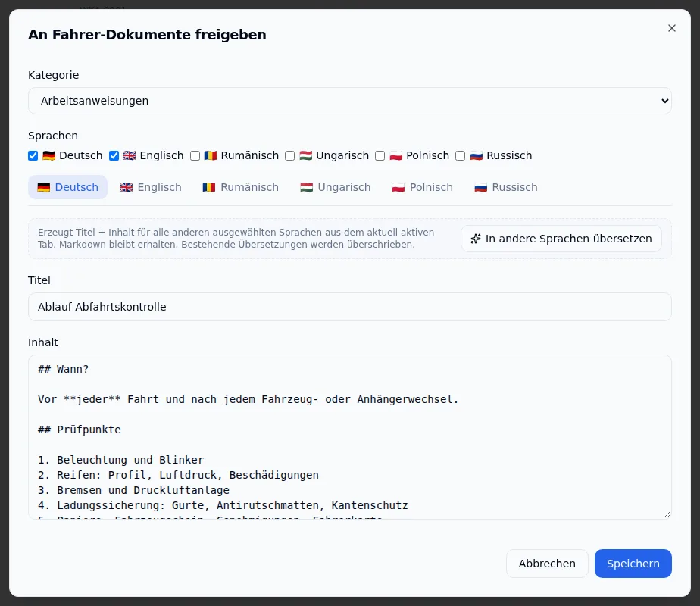The height and width of the screenshot is (606, 700).
Task: Open the Kategorie dropdown
Action: click(349, 101)
